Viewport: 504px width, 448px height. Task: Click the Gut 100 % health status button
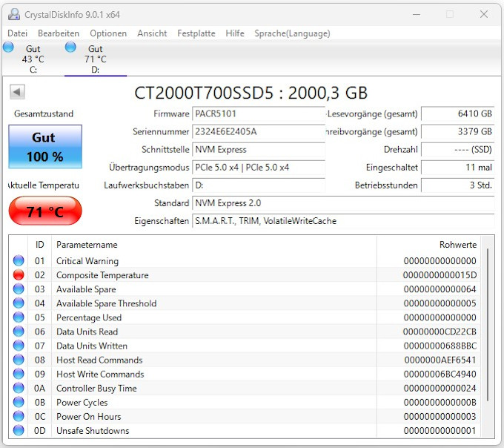[x=45, y=147]
